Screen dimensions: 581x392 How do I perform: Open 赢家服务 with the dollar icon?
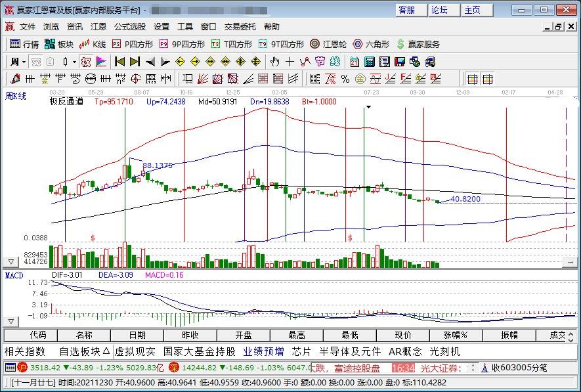[x=418, y=45]
